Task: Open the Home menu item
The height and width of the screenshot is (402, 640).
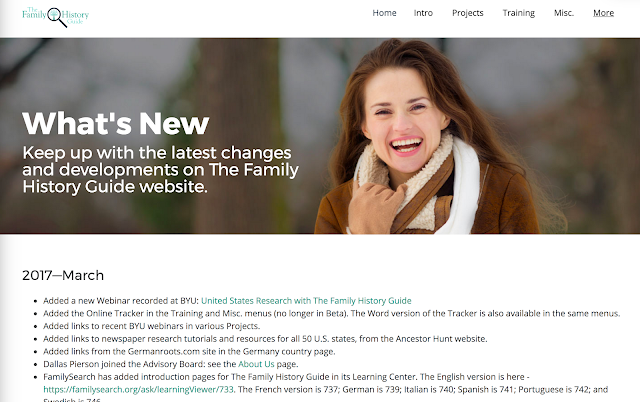Action: (384, 13)
